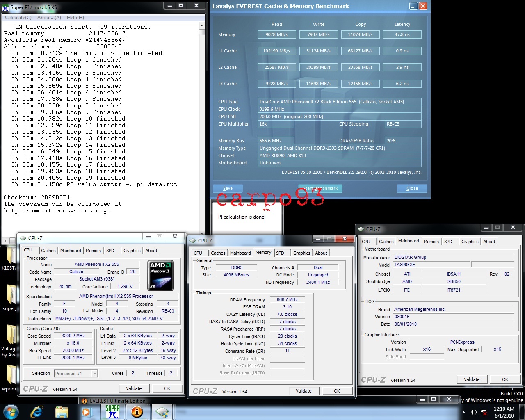Click Close button in EVEREST benchmark window
The height and width of the screenshot is (420, 525).
click(x=412, y=188)
